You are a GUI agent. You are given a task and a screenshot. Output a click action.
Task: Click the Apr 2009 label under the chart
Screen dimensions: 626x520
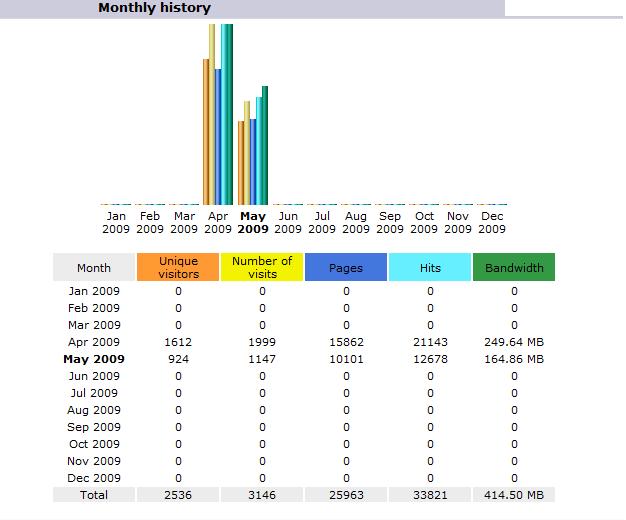click(x=218, y=222)
